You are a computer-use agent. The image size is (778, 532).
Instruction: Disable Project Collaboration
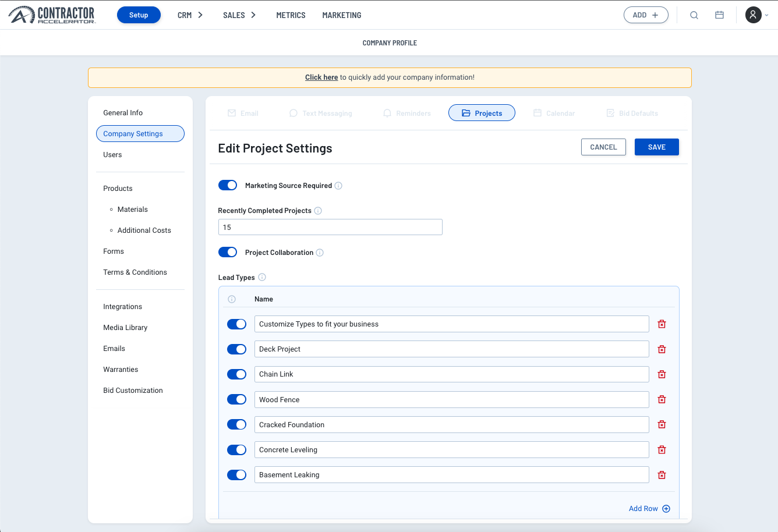click(x=228, y=252)
